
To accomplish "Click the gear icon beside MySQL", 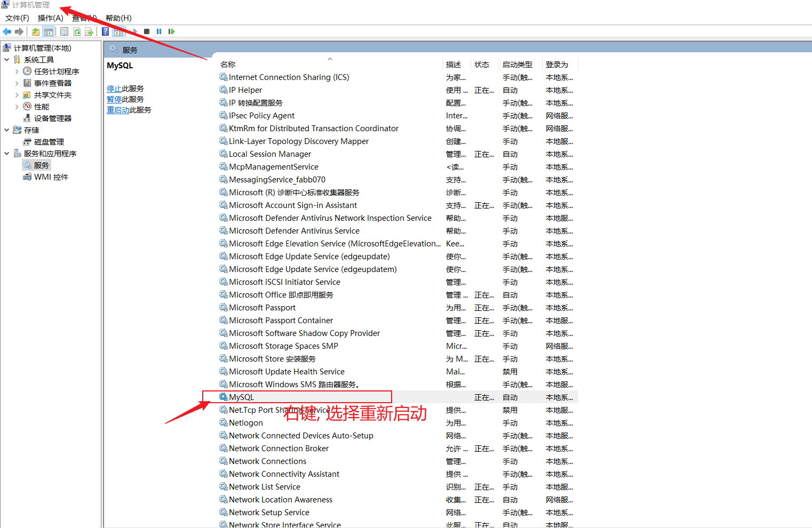I will point(224,397).
